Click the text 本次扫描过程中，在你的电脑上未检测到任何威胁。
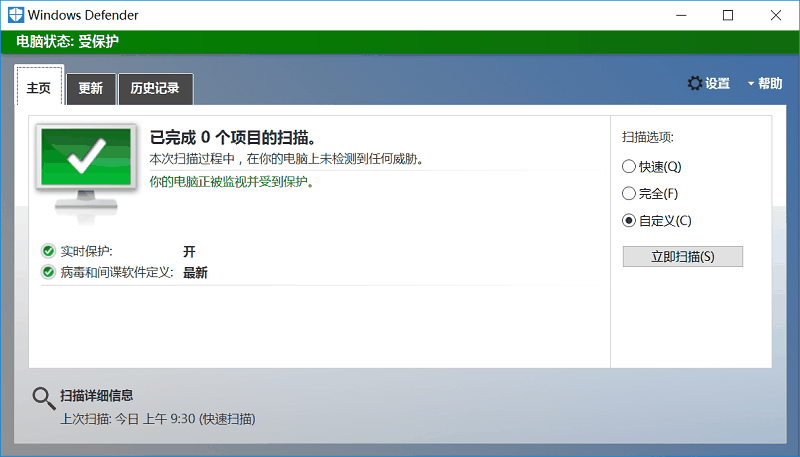This screenshot has height=457, width=800. click(287, 159)
